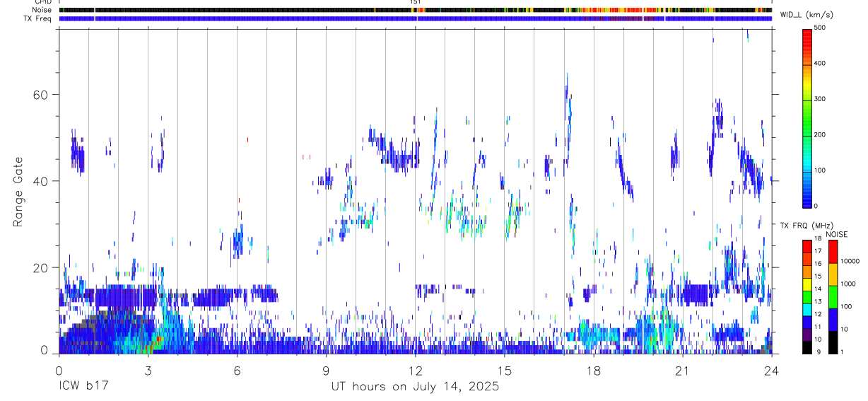The width and height of the screenshot is (868, 401).
Task: Click the '500' tick on width colorbar
Action: pos(820,28)
